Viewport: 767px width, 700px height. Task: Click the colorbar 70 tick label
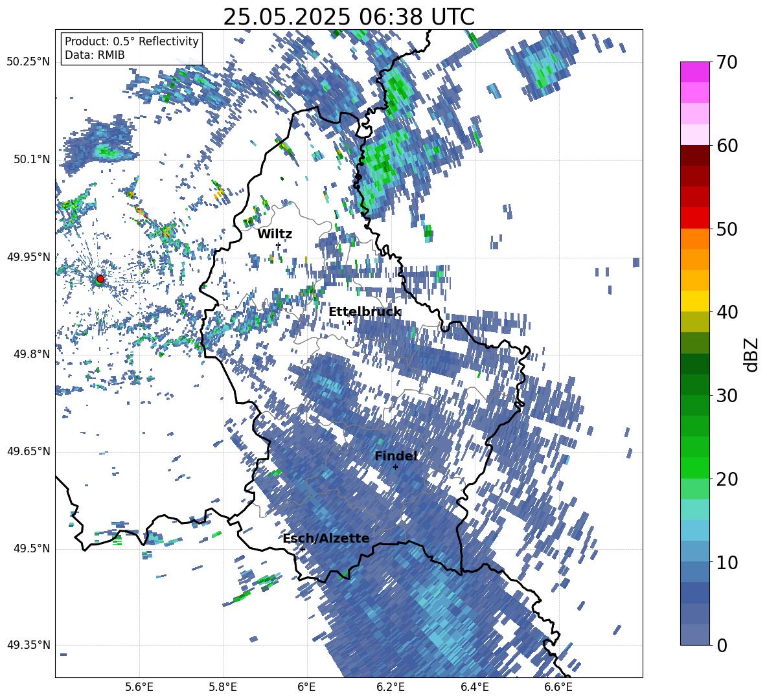[727, 62]
